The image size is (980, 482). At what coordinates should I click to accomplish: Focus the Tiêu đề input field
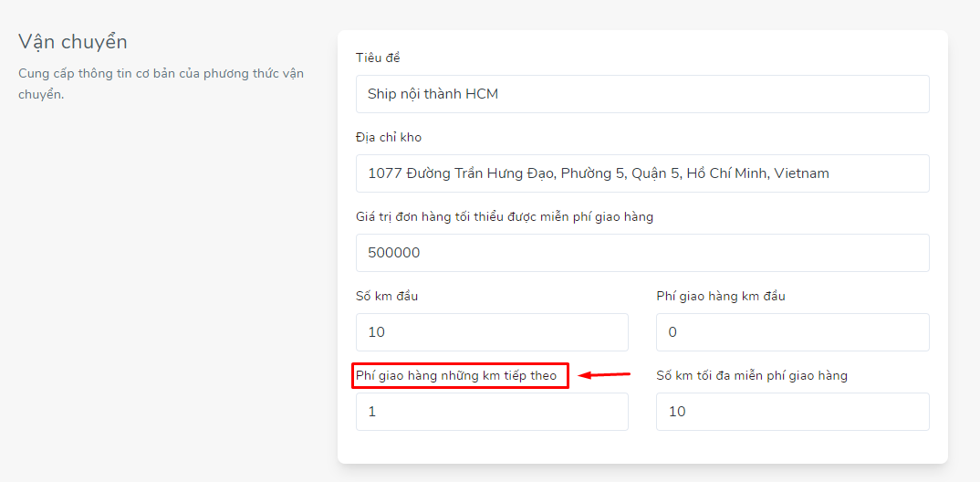[x=642, y=94]
